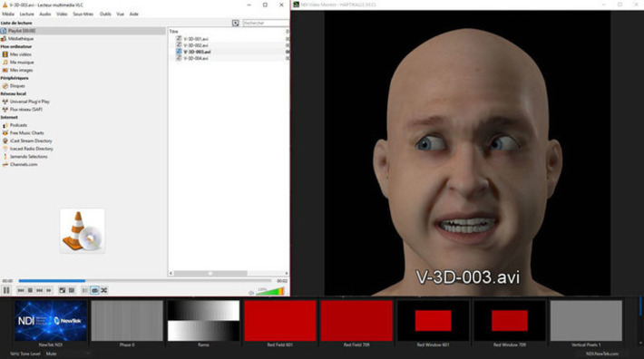The image size is (644, 359).
Task: Open the Vidéo menu
Action: tap(62, 14)
